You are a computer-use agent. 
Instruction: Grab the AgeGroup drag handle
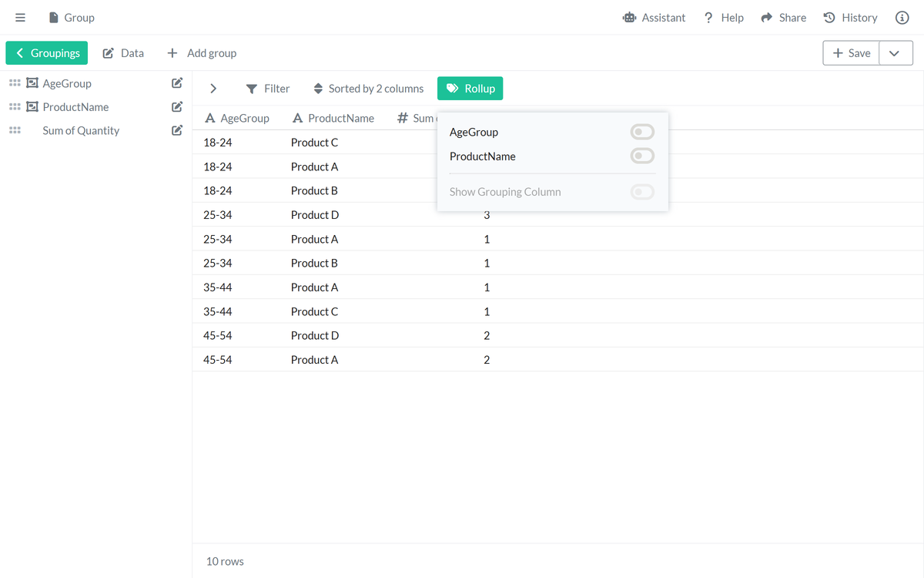(14, 83)
